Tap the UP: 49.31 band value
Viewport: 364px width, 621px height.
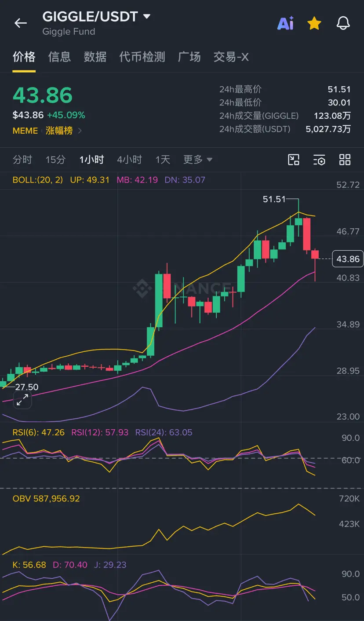[x=90, y=180]
